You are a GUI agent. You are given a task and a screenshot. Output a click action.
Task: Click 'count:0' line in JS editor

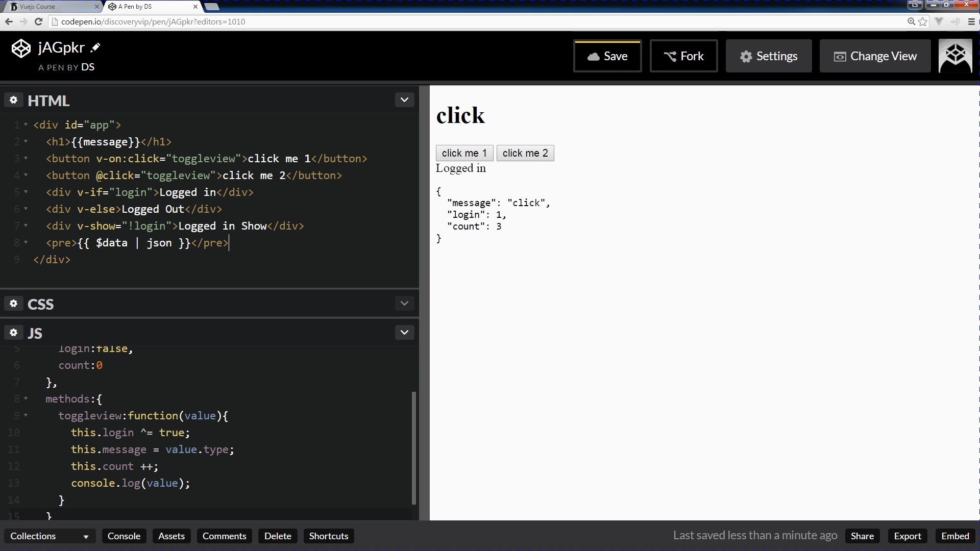(80, 365)
